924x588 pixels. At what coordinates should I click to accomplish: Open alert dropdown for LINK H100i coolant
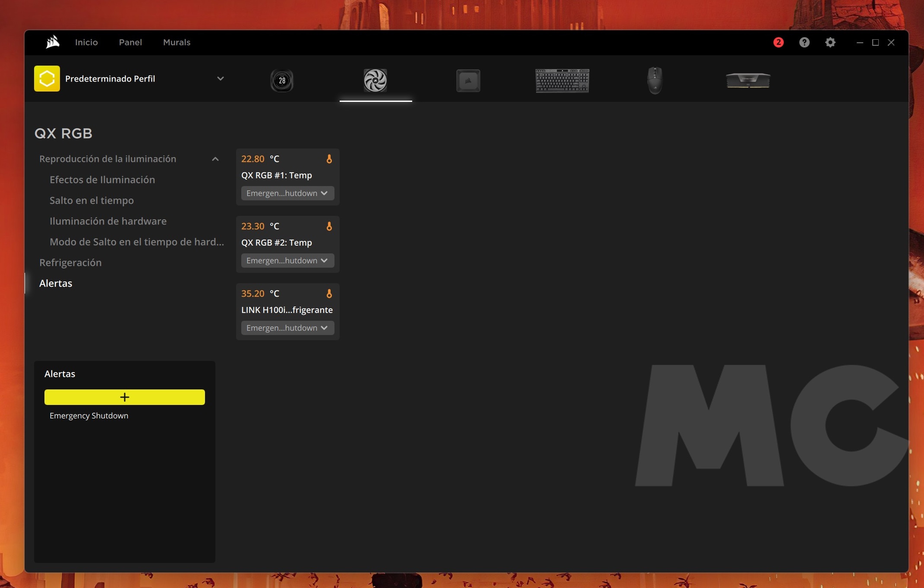pyautogui.click(x=287, y=328)
